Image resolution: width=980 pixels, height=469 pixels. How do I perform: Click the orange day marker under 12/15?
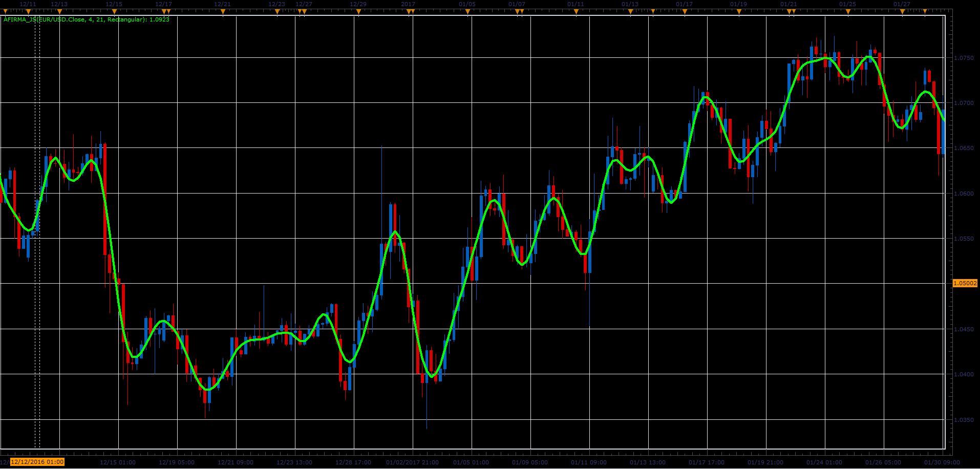[x=114, y=11]
